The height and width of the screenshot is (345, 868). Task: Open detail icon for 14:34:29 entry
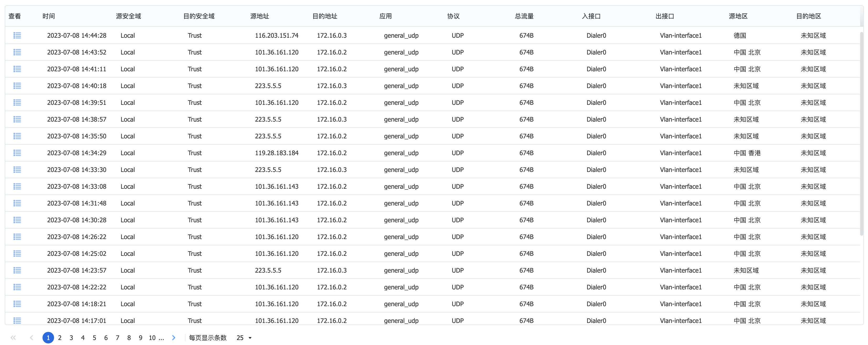[17, 153]
